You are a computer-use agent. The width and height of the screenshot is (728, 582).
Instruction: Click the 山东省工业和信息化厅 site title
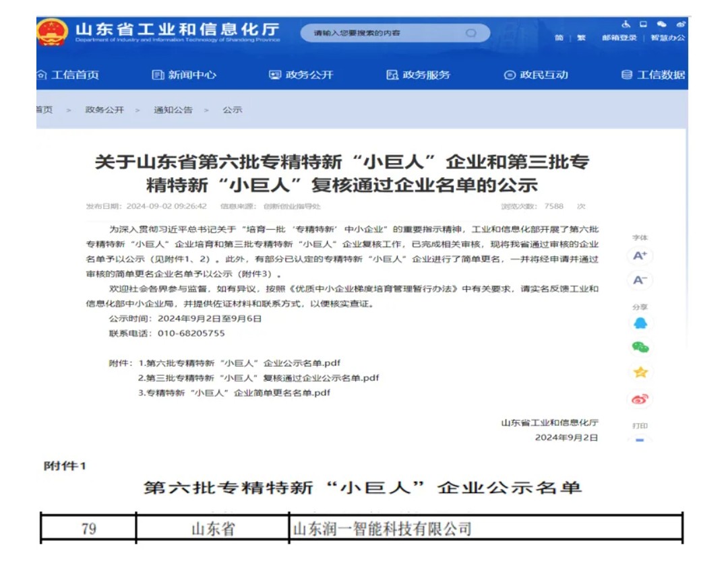(178, 31)
